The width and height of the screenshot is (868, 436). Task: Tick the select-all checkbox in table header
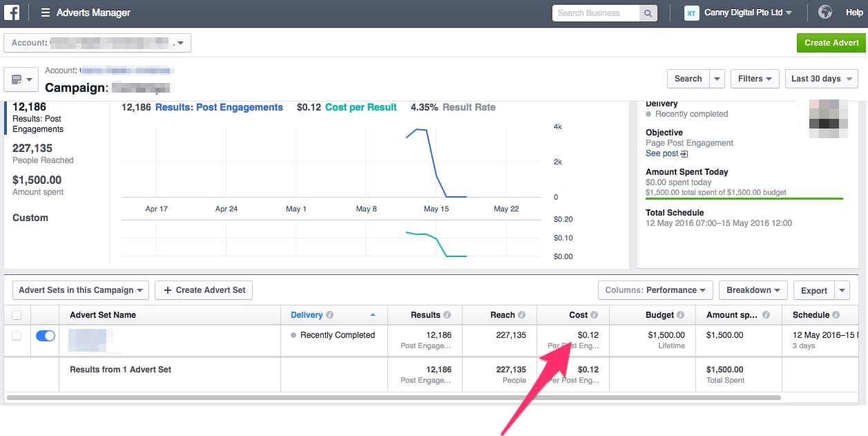tap(17, 315)
